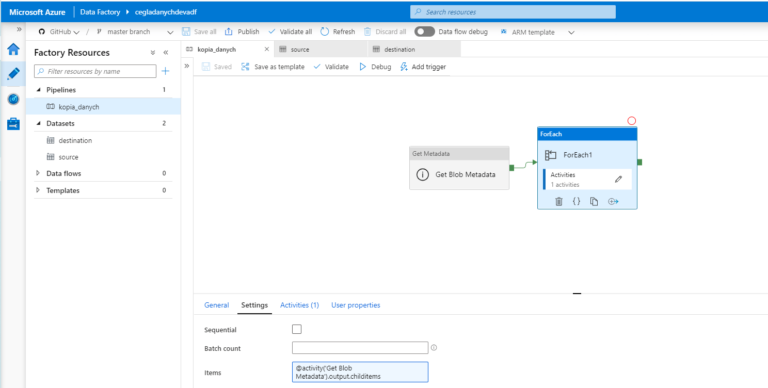
Task: Toggle the Sequential checkbox
Action: point(297,329)
